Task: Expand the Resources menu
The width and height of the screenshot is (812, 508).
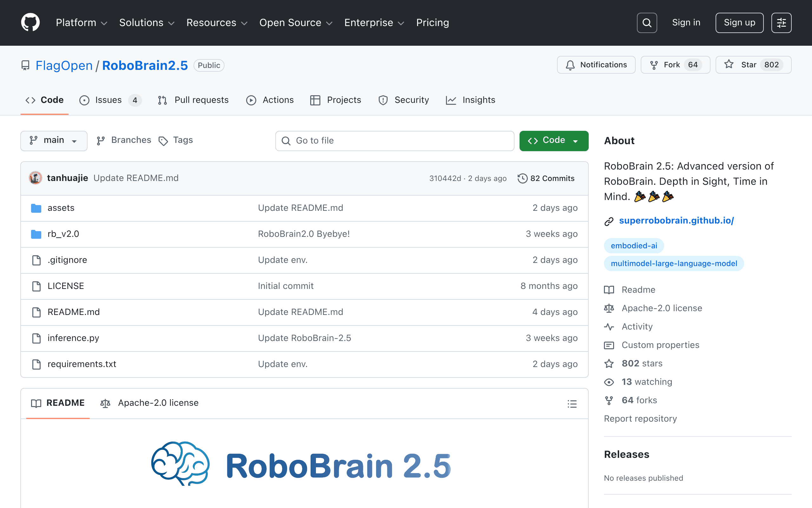Action: pyautogui.click(x=217, y=23)
